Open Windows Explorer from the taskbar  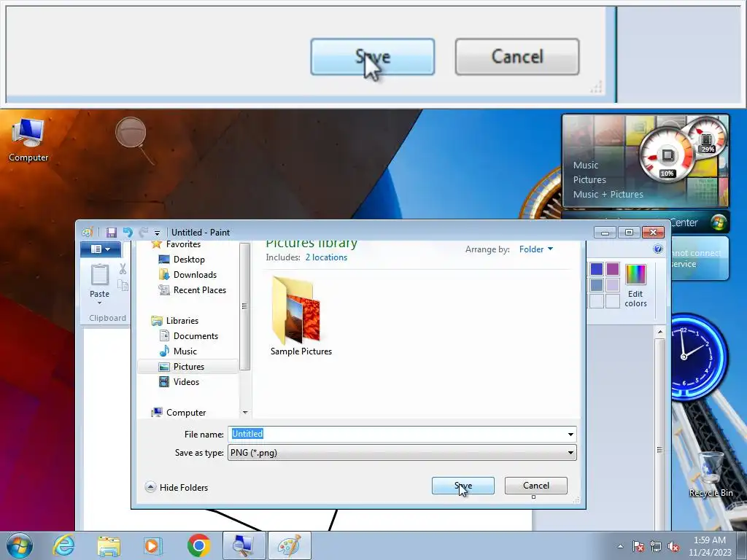(109, 545)
